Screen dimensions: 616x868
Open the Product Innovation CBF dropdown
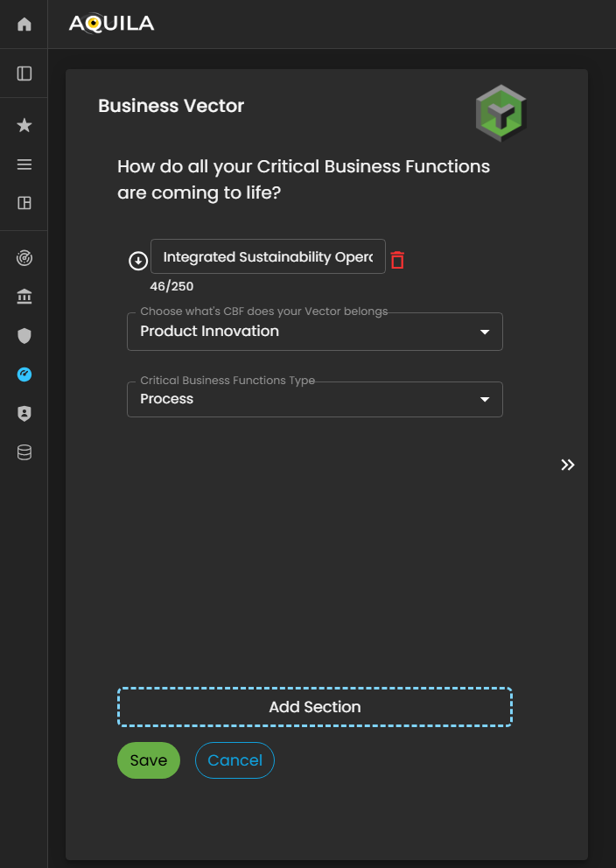pyautogui.click(x=314, y=332)
